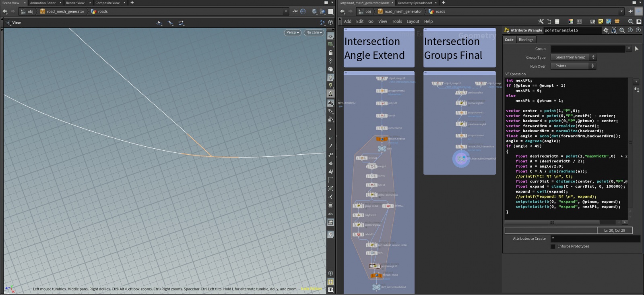
Task: Open node help from the parameter pane question mark
Action: [638, 30]
